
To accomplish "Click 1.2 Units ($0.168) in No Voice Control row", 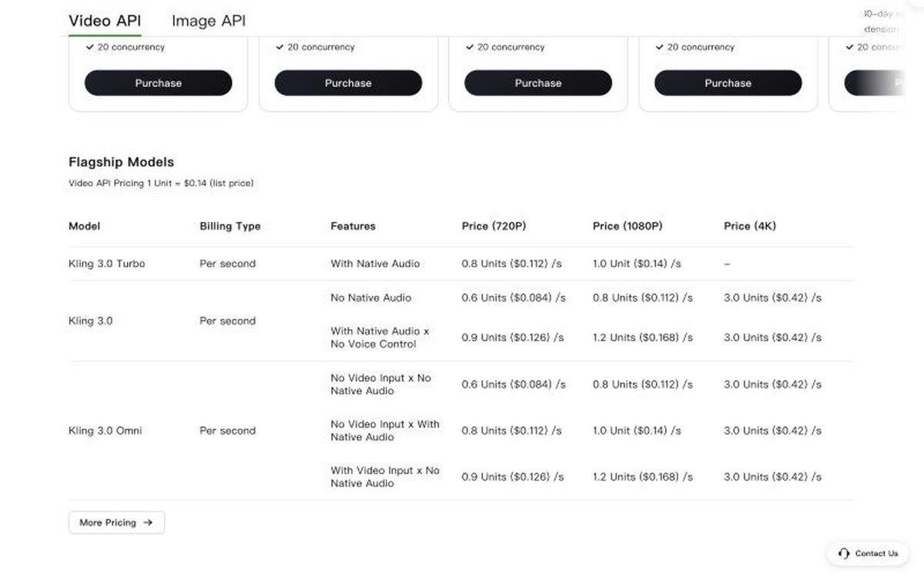I will point(642,338).
